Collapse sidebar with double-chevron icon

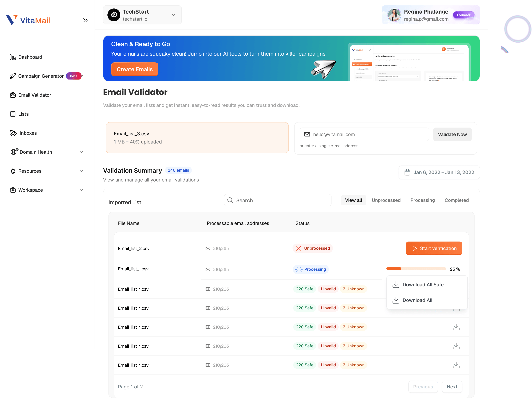point(85,21)
